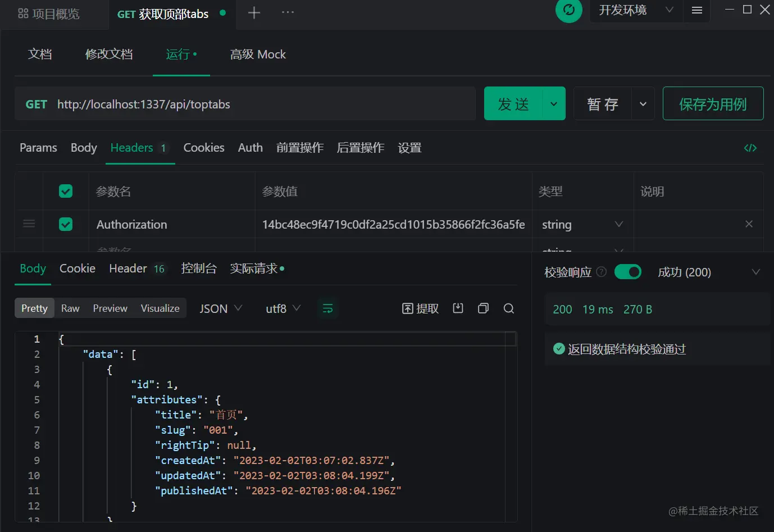
Task: Click the 提取 extract button
Action: [420, 308]
